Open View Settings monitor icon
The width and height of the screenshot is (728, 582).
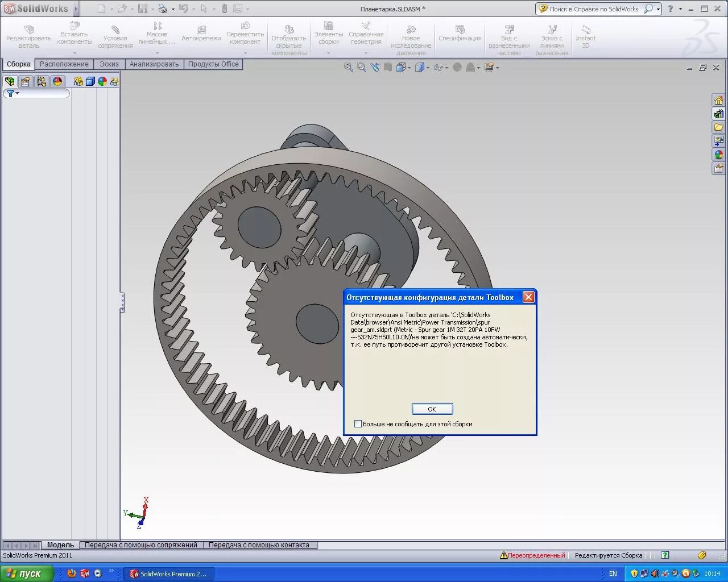tap(489, 67)
